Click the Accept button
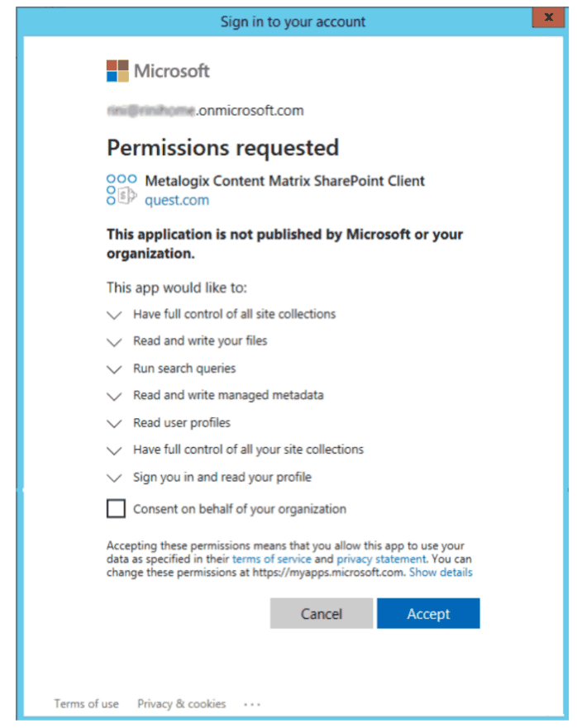The image size is (577, 728). [x=428, y=613]
